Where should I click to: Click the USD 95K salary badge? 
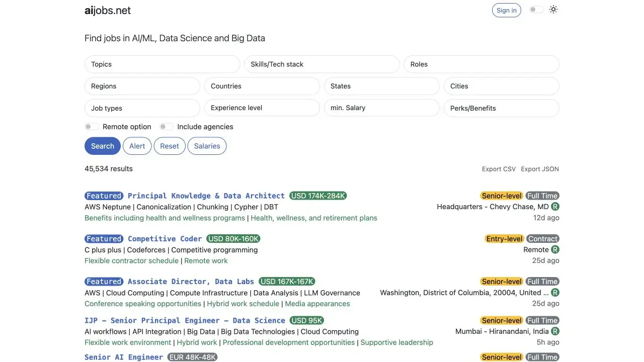coord(307,320)
